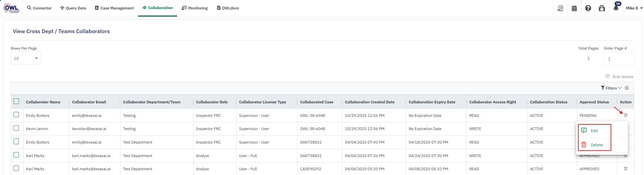
Task: Click the approval stamp document icon
Action: [x=560, y=8]
